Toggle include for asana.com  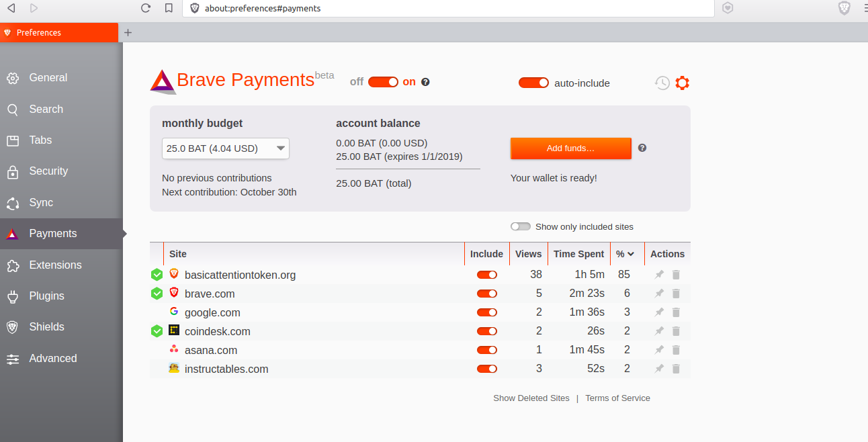click(x=487, y=350)
